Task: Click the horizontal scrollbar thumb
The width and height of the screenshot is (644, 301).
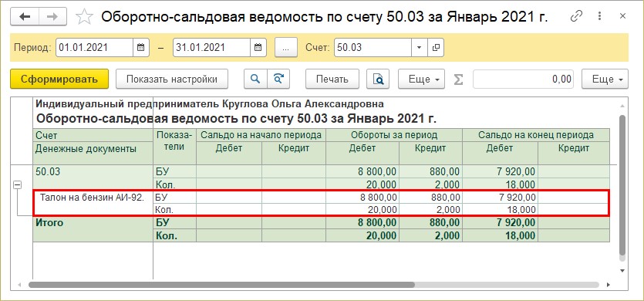Action: tap(222, 285)
